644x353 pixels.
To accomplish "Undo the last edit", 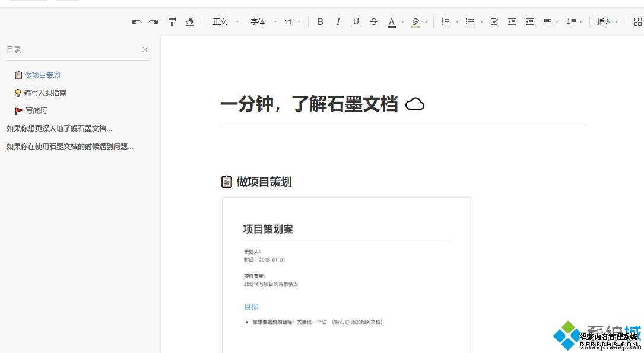I will point(137,22).
